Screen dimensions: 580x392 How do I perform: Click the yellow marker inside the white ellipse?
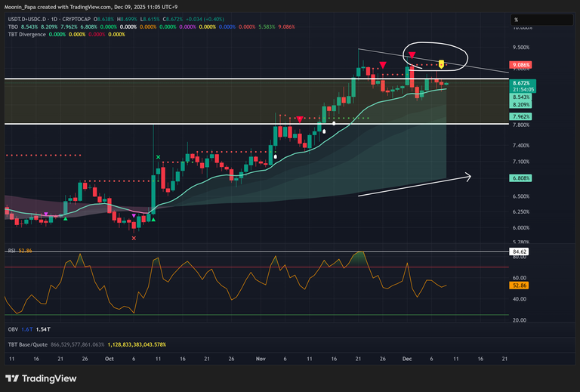point(442,64)
